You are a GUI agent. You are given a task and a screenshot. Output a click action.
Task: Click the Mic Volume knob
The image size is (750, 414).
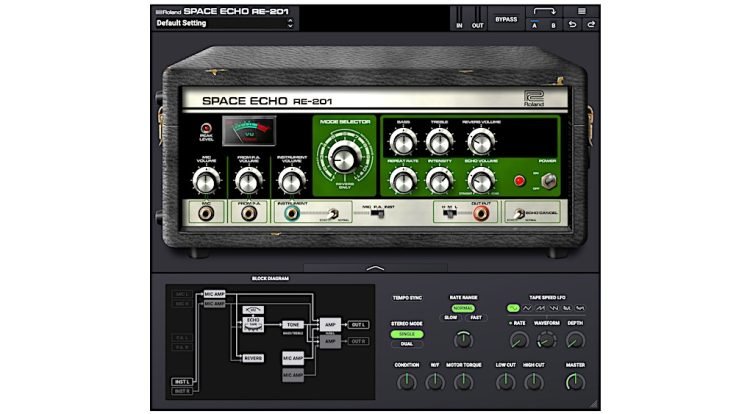[x=205, y=180]
